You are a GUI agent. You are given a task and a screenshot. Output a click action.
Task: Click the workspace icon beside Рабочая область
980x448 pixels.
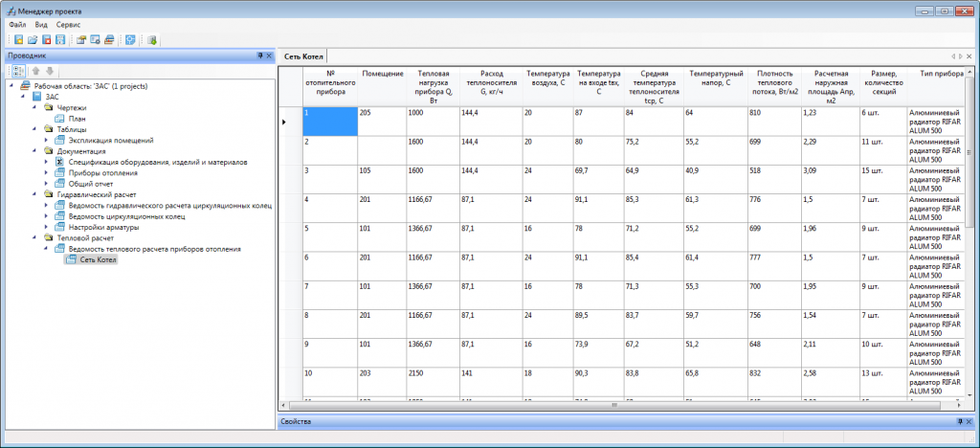click(26, 86)
